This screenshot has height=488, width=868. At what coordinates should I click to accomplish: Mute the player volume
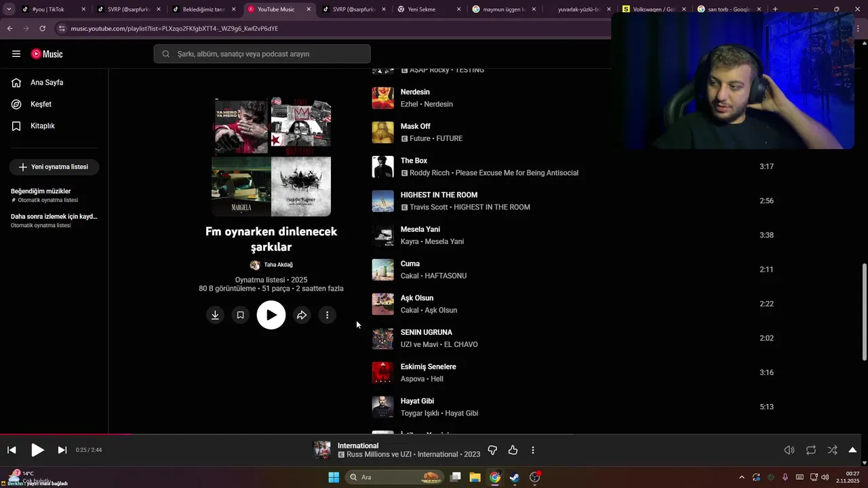789,450
